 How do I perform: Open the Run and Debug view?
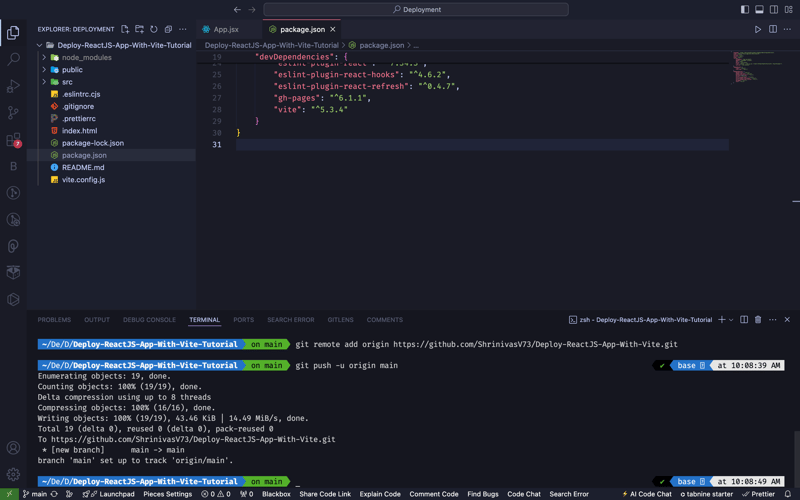pos(13,86)
